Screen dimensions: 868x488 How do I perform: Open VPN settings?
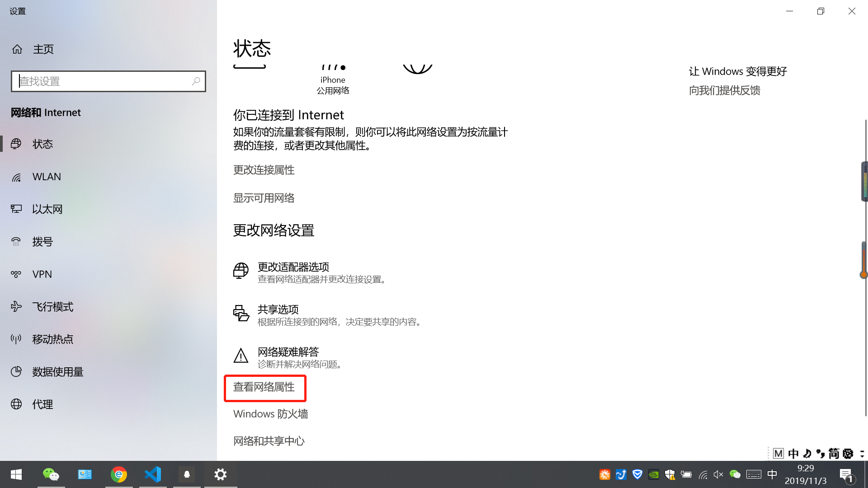point(42,274)
